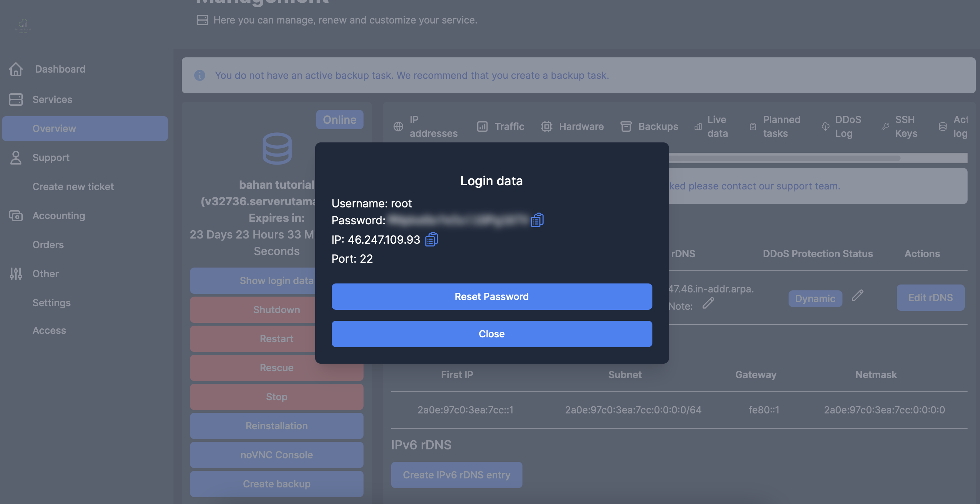The width and height of the screenshot is (980, 504).
Task: Click the Dashboard home icon
Action: [16, 69]
